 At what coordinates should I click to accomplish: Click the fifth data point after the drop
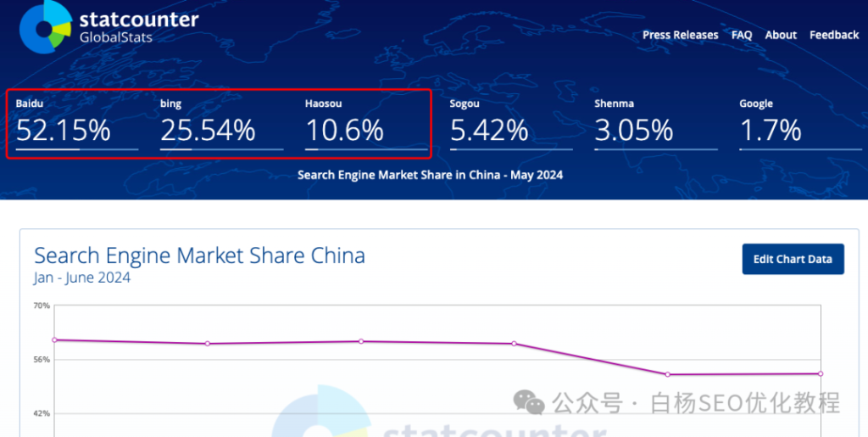(668, 374)
